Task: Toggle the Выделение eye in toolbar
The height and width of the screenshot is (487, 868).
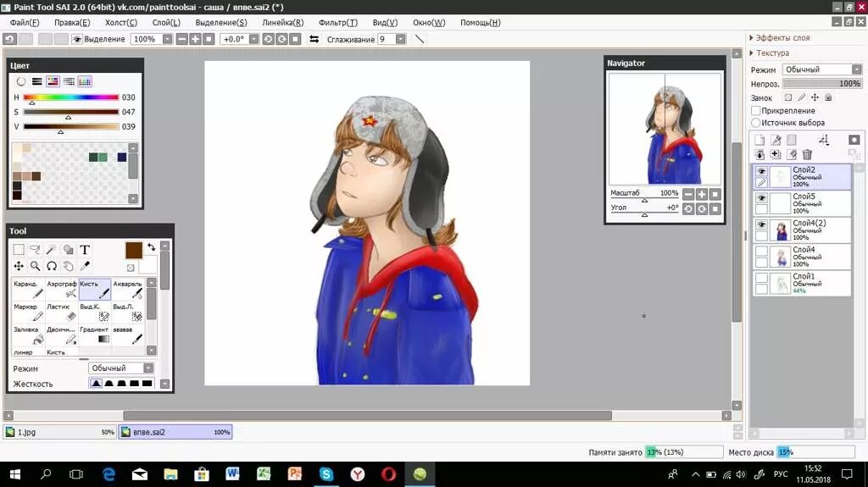Action: (x=77, y=39)
